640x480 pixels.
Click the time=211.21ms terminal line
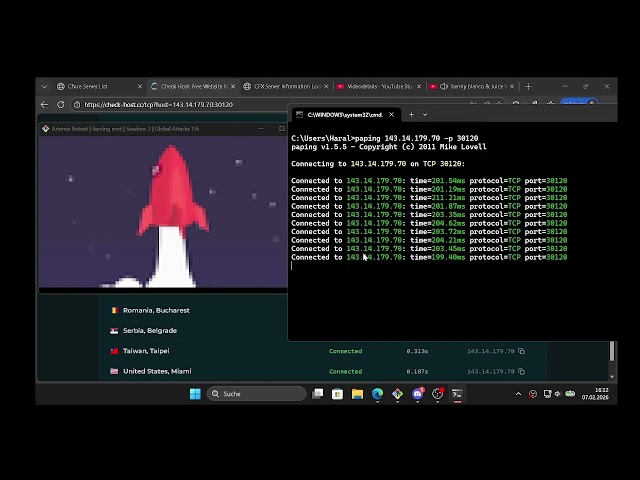pyautogui.click(x=429, y=198)
